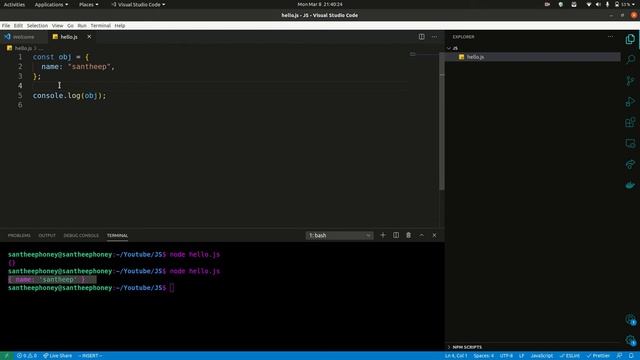Change language mode from JavaScript
The image size is (640, 360).
pyautogui.click(x=542, y=356)
